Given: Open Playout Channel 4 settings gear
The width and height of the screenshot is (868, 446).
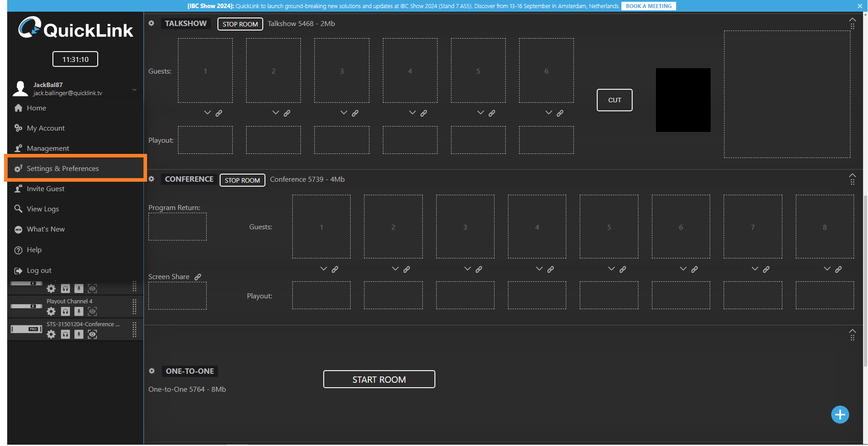Looking at the screenshot, I should pos(52,311).
